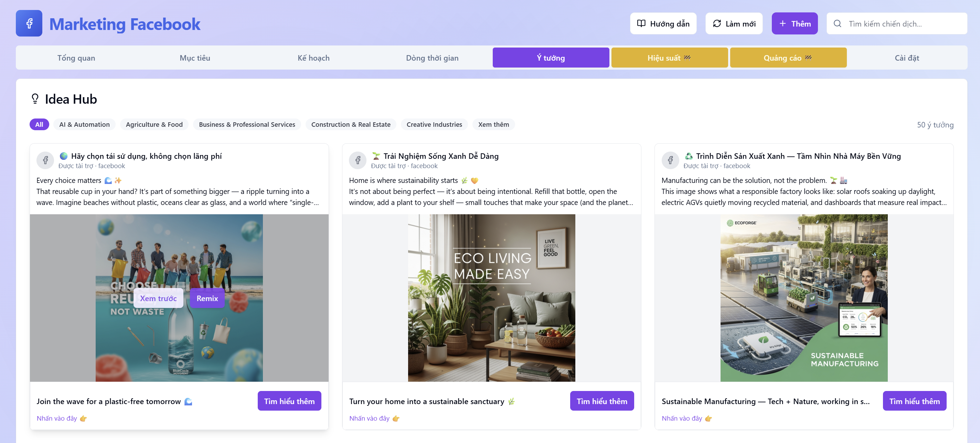Click the Thêm button
This screenshot has height=443, width=980.
point(795,24)
